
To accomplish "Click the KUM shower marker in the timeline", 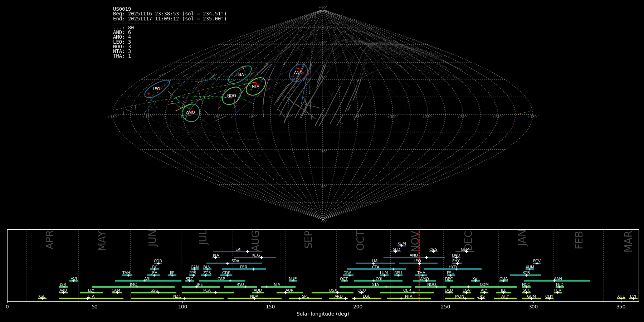I will (401, 246).
